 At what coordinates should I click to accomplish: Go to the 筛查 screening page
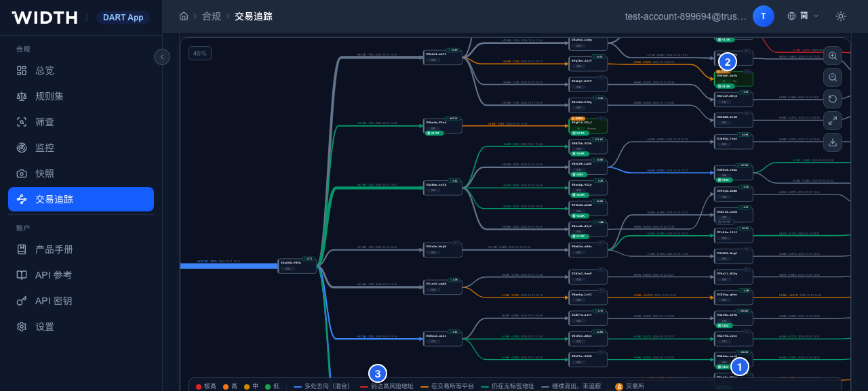click(81, 122)
